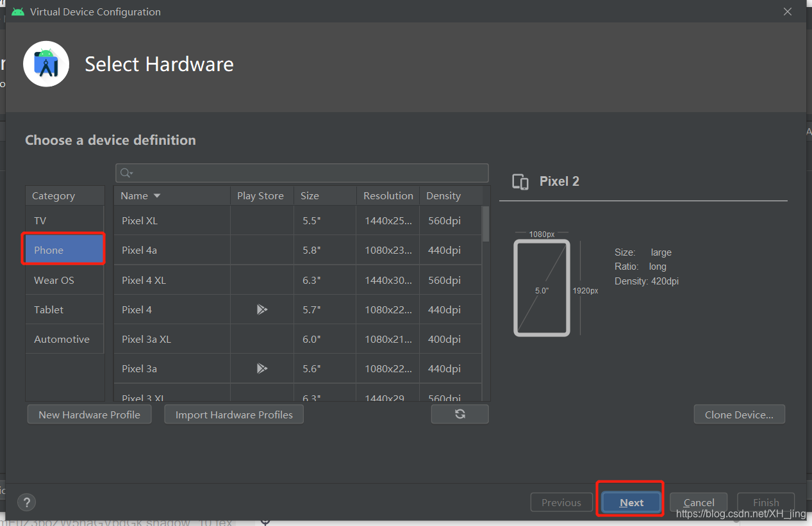Click Import Hardware Profiles button

(x=234, y=415)
